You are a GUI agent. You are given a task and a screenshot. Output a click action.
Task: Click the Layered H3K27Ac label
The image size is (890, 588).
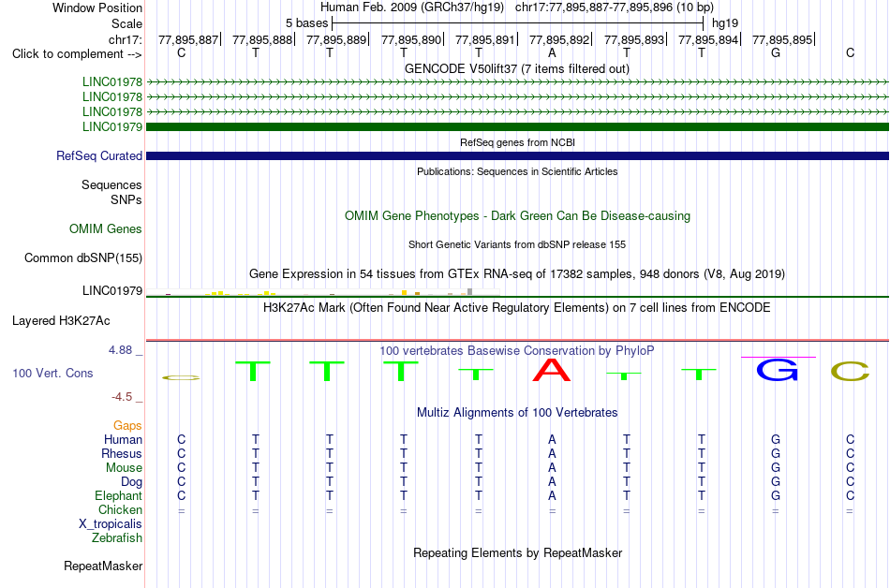coord(61,321)
